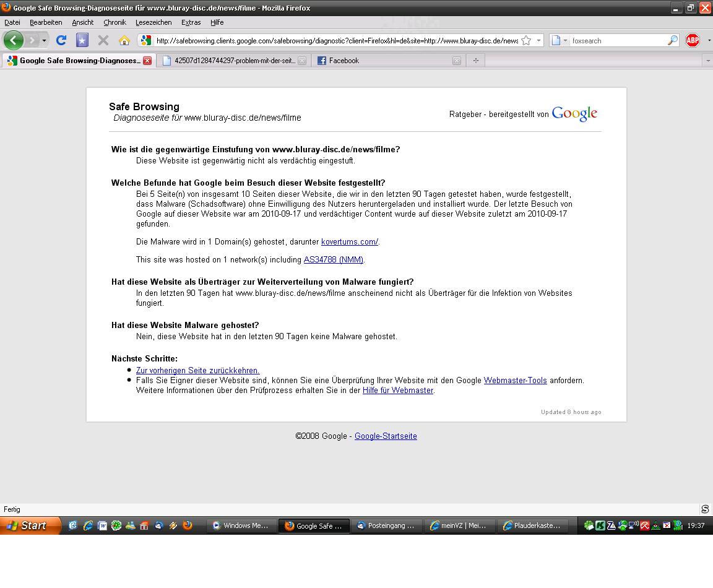Open the AS34788 (NMM) network link
This screenshot has width=713, height=588.
[334, 260]
